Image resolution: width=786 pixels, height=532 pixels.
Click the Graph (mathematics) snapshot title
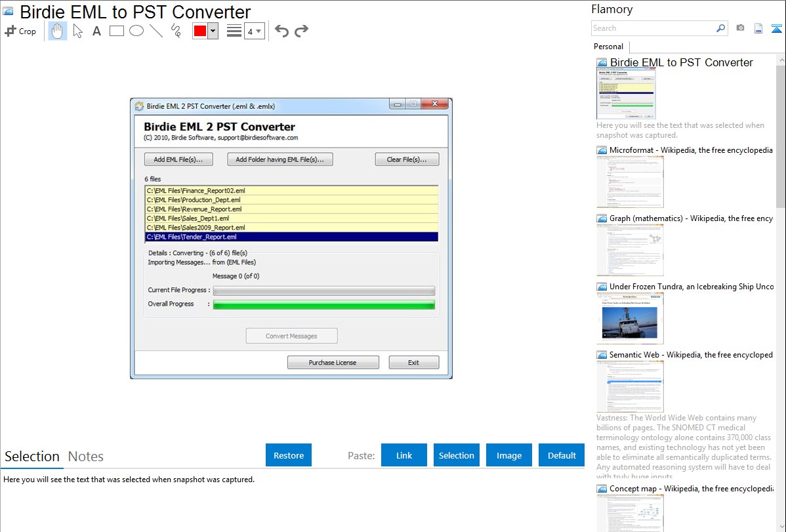coord(691,218)
